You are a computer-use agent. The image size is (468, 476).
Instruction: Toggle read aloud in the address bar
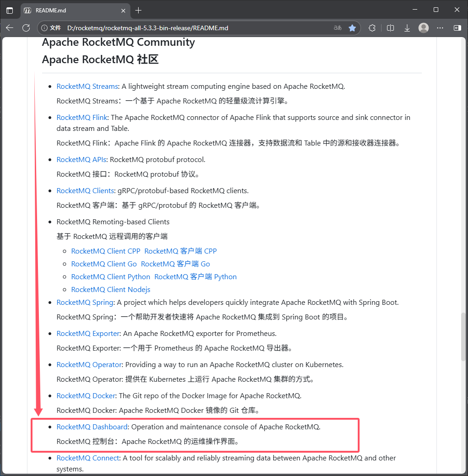point(337,27)
